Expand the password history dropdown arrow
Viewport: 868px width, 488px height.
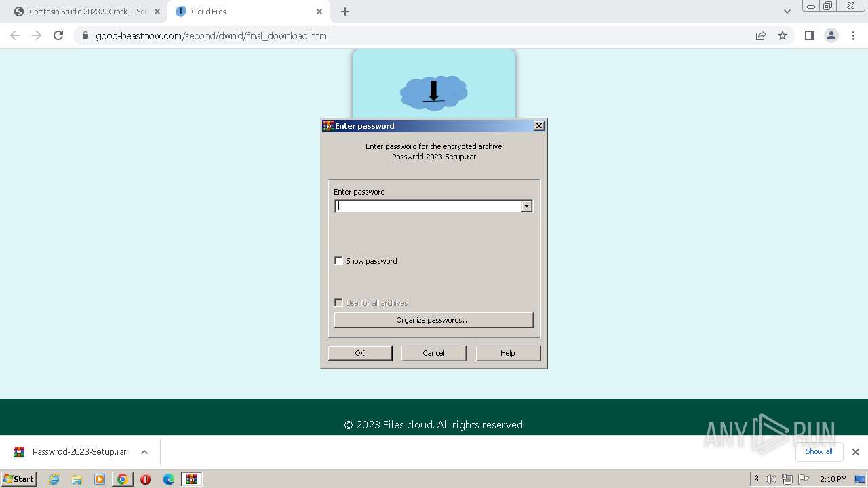[527, 206]
